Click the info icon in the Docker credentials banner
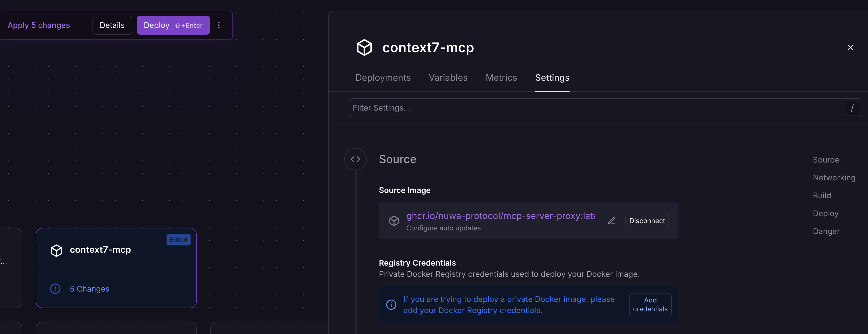 pos(391,304)
